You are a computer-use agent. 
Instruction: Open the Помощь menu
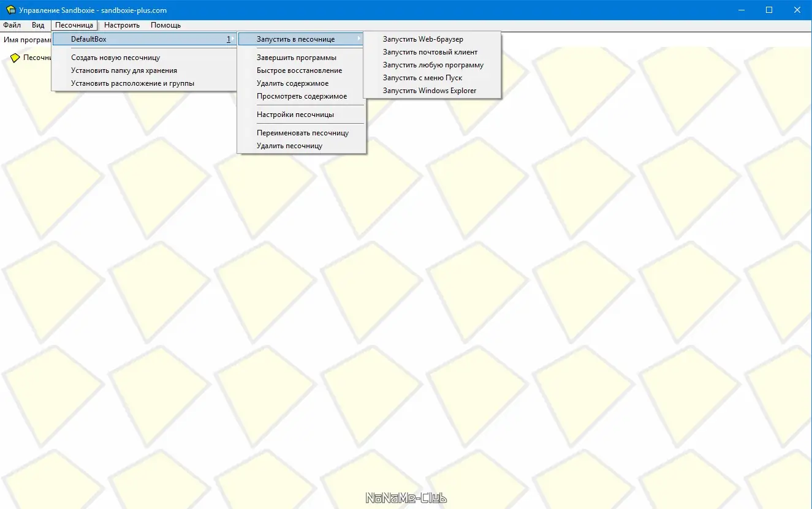(165, 25)
